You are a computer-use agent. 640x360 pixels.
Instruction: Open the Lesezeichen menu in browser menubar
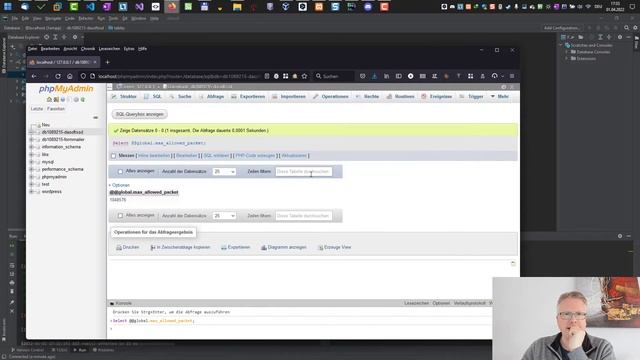point(109,49)
